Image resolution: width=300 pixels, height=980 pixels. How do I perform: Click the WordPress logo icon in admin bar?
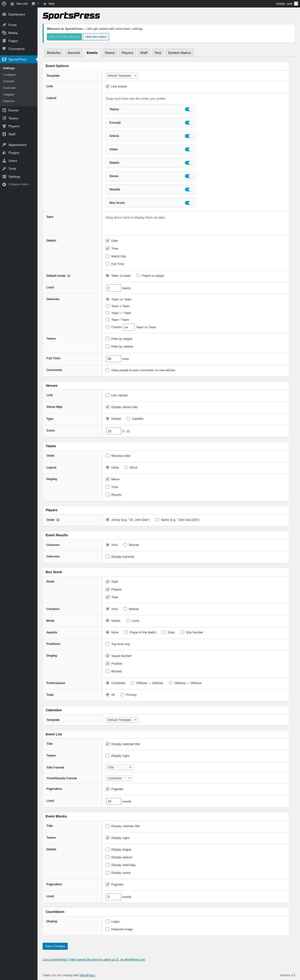[4, 4]
